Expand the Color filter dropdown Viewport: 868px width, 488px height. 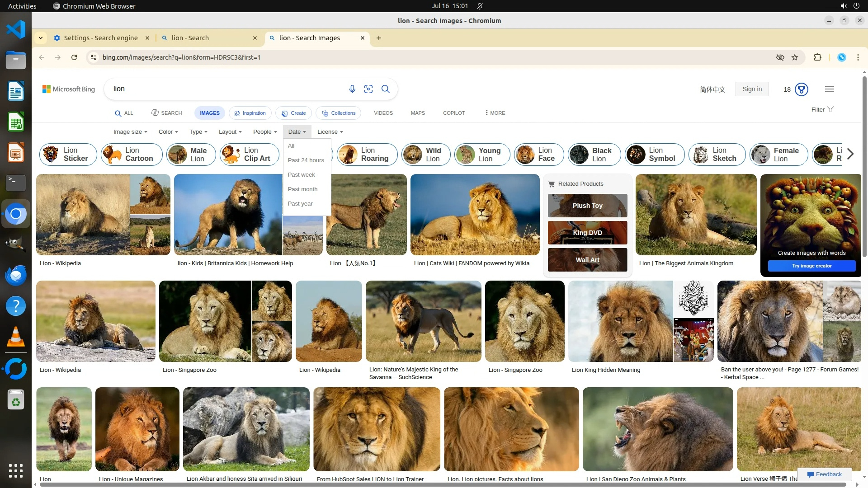coord(168,132)
